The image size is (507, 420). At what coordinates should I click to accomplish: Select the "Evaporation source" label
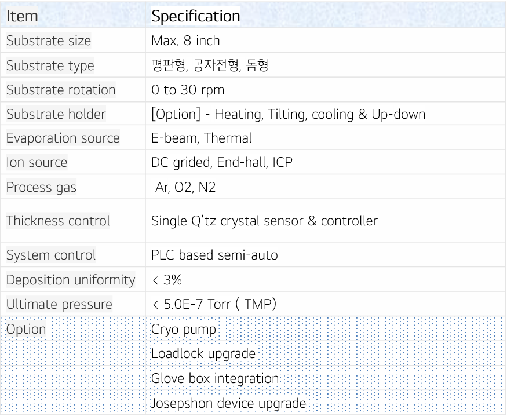tap(63, 138)
